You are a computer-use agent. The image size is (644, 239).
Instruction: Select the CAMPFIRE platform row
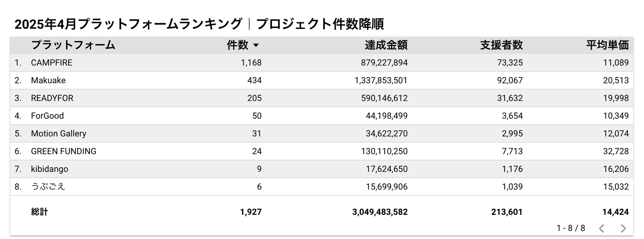[x=52, y=63]
